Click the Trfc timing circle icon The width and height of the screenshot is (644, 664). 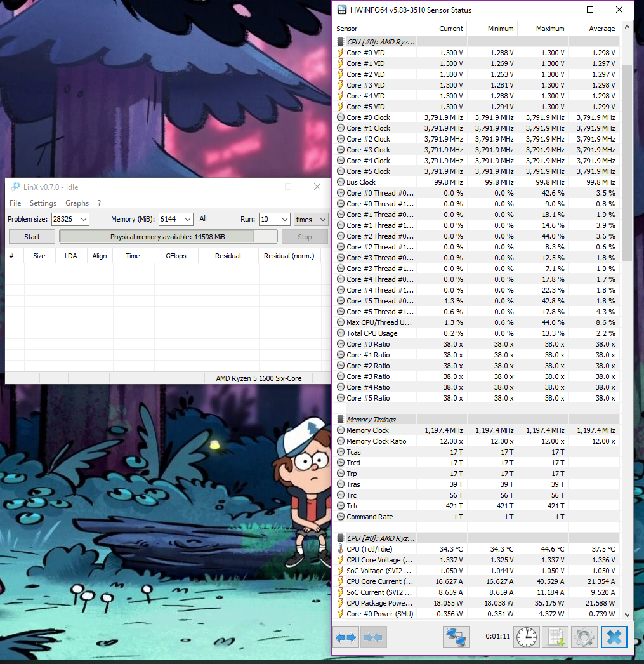point(341,506)
